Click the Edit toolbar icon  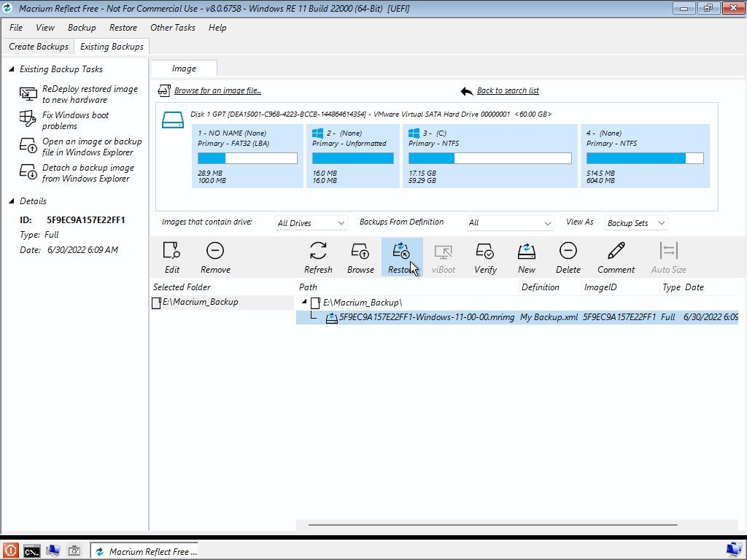(x=171, y=251)
